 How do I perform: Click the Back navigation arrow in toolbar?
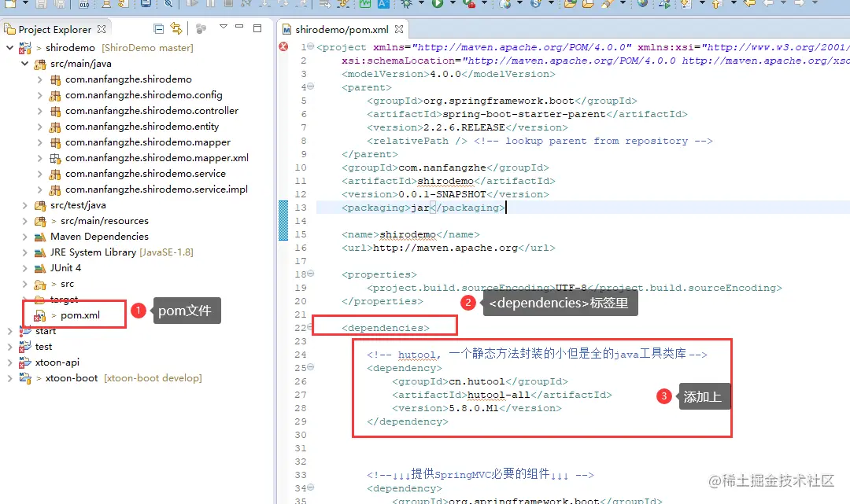[768, 3]
